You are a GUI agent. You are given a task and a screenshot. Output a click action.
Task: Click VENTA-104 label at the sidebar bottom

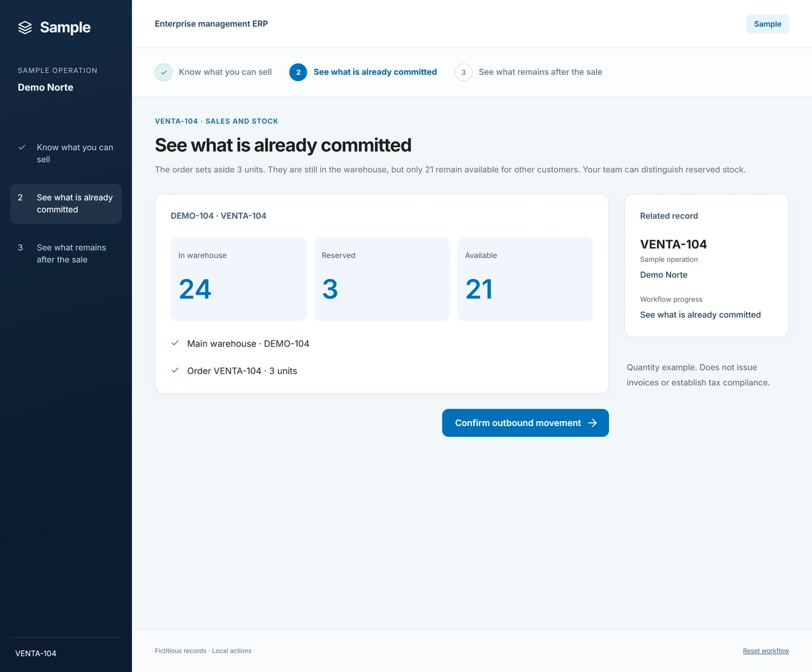(x=36, y=654)
